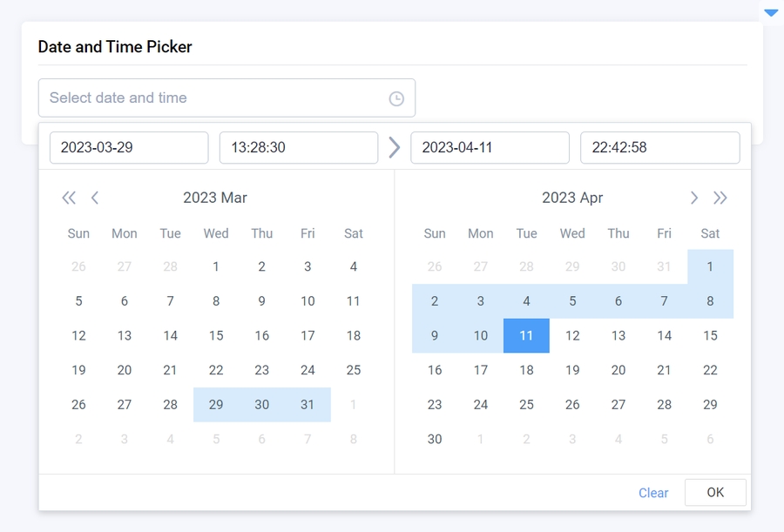
Task: Collapse panel using top-right blue triangle
Action: (x=770, y=12)
